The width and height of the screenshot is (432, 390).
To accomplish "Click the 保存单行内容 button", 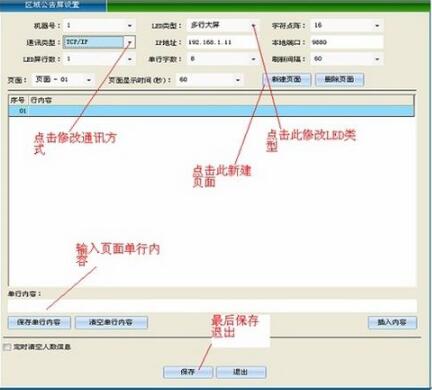I will (39, 322).
